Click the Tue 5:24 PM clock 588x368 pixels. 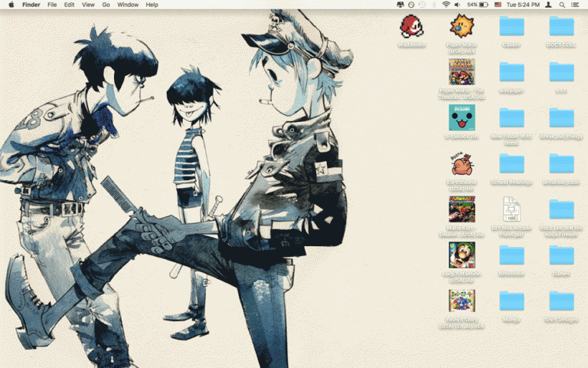pos(523,5)
